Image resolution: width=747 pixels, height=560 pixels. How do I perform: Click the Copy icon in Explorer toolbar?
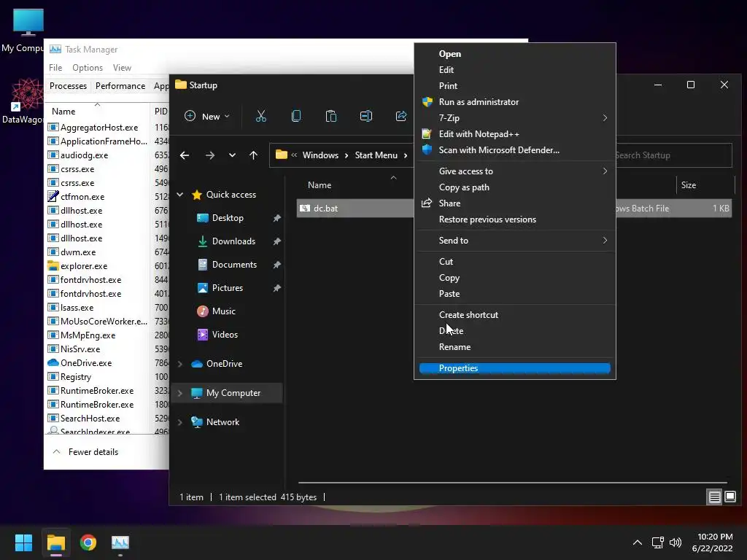point(296,116)
